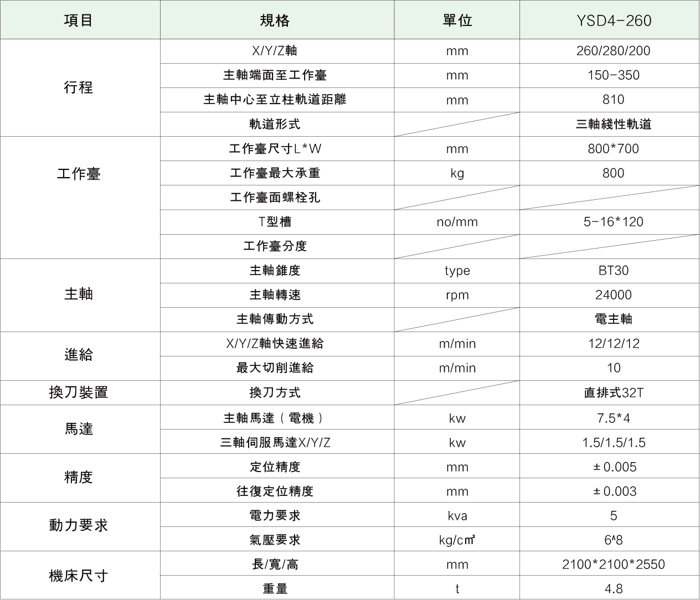This screenshot has height=600, width=700.
Task: Click the 三軸綫性軌道 value cell
Action: point(613,124)
